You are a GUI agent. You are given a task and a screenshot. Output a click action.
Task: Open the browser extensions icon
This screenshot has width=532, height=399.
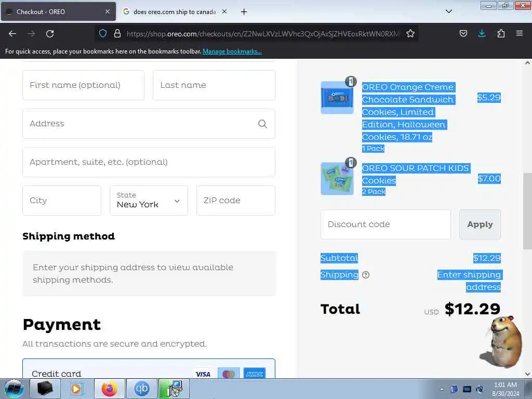tap(501, 33)
